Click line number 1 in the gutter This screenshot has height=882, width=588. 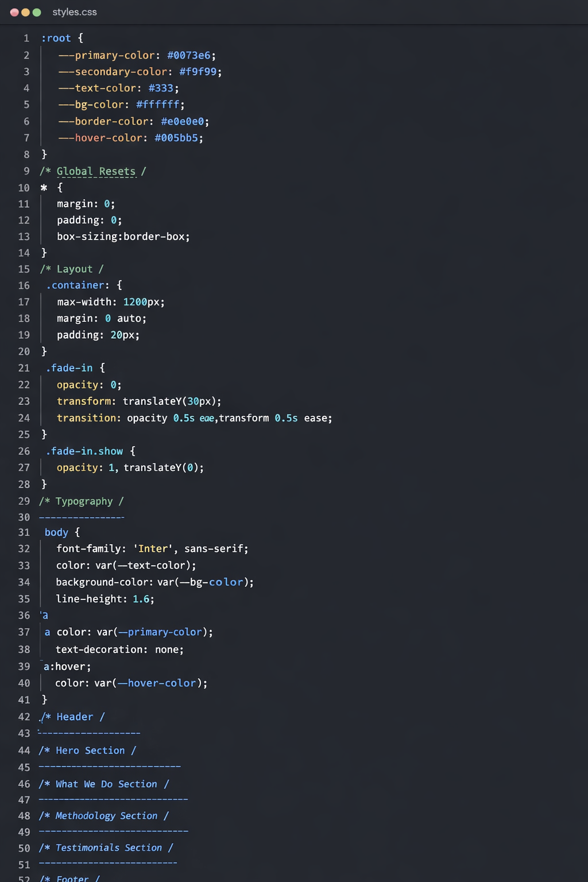[26, 38]
